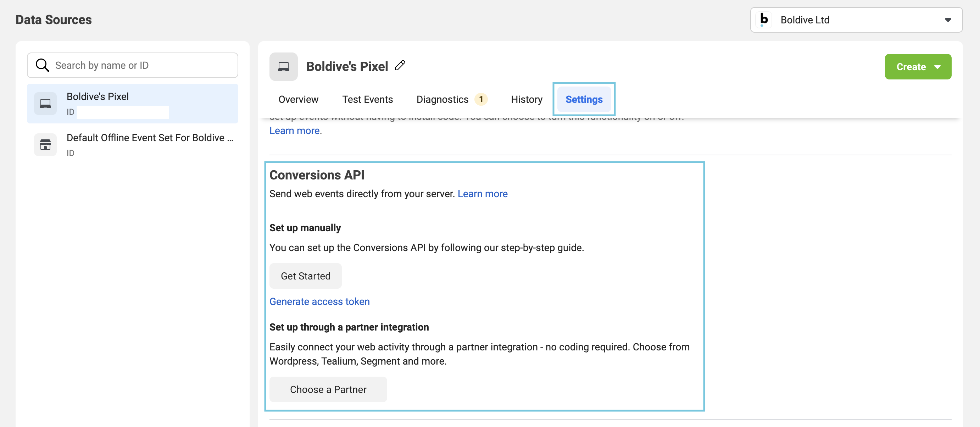
Task: Select Default Offline Event Set For Boldive item
Action: tap(132, 145)
